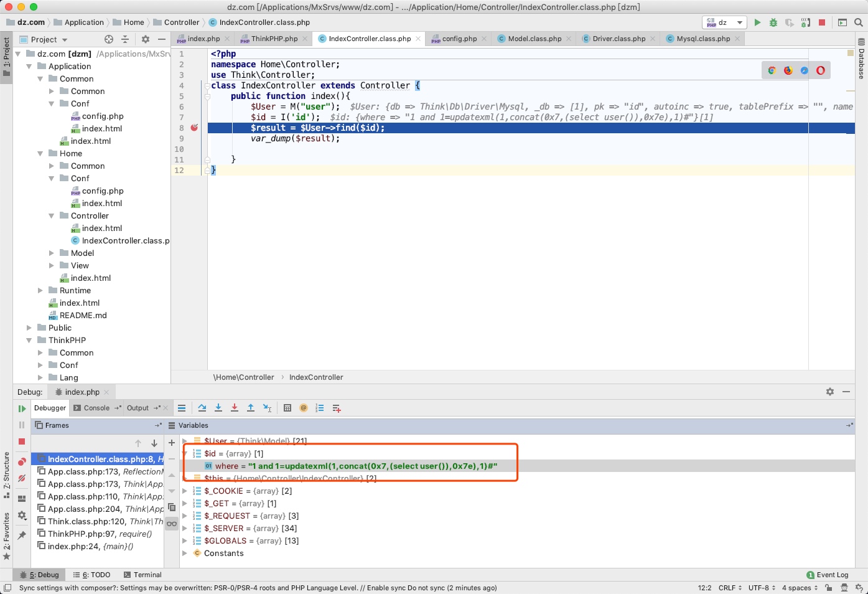This screenshot has width=868, height=594.
Task: Open the dz run configuration dropdown
Action: 725,22
